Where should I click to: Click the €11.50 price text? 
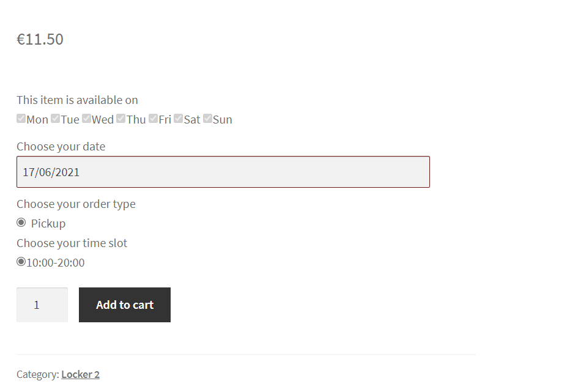click(40, 39)
